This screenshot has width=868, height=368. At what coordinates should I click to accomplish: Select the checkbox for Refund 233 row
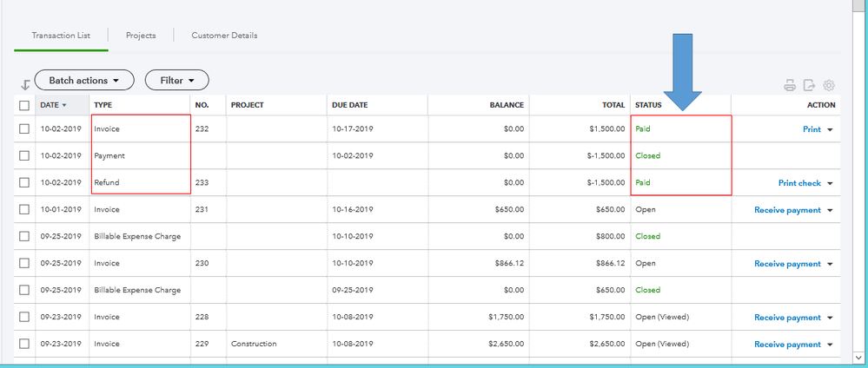pyautogui.click(x=24, y=183)
